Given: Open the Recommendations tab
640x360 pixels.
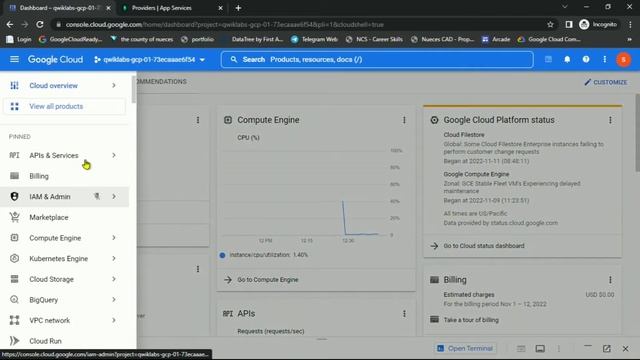Looking at the screenshot, I should [162, 82].
